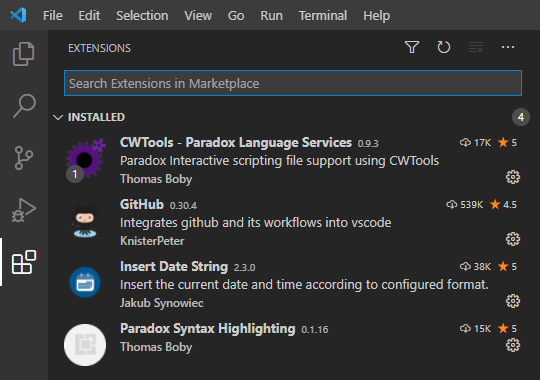
Task: Open the Terminal menu
Action: click(323, 16)
